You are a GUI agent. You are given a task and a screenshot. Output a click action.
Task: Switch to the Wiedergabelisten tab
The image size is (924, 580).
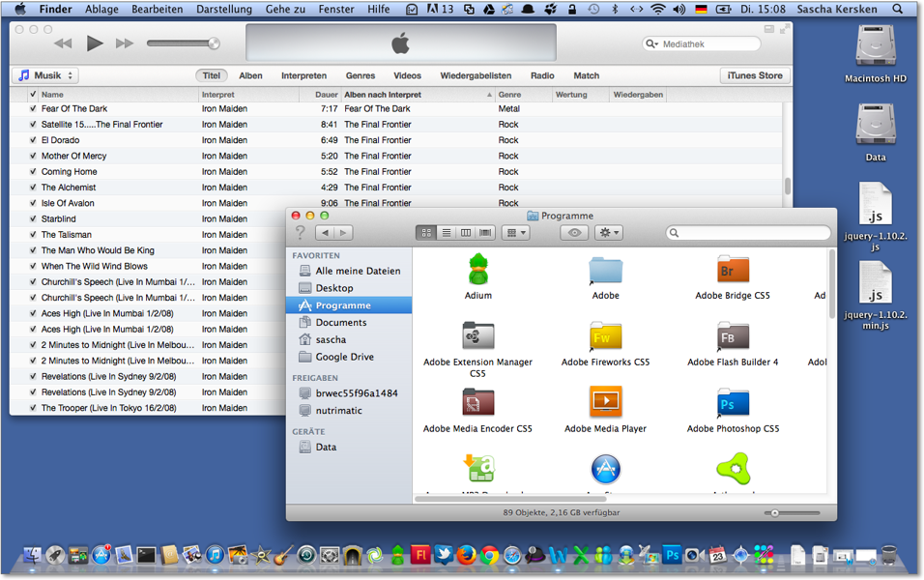point(475,75)
